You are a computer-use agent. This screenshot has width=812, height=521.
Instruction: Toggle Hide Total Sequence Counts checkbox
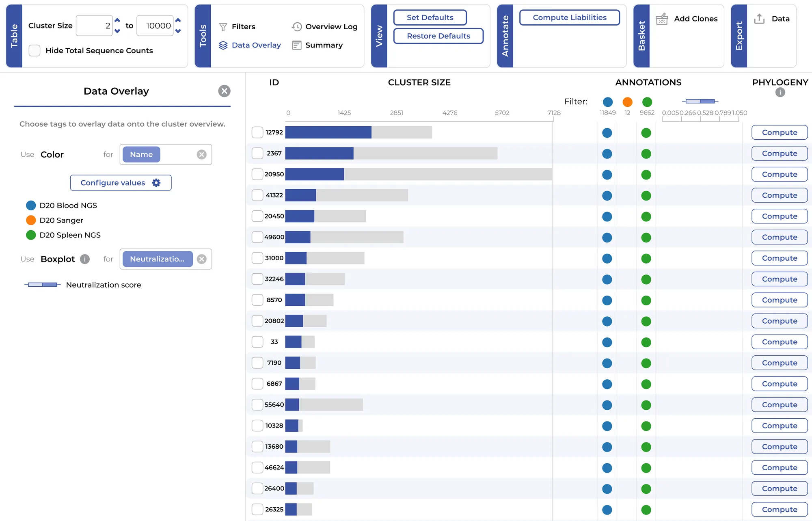(x=35, y=50)
